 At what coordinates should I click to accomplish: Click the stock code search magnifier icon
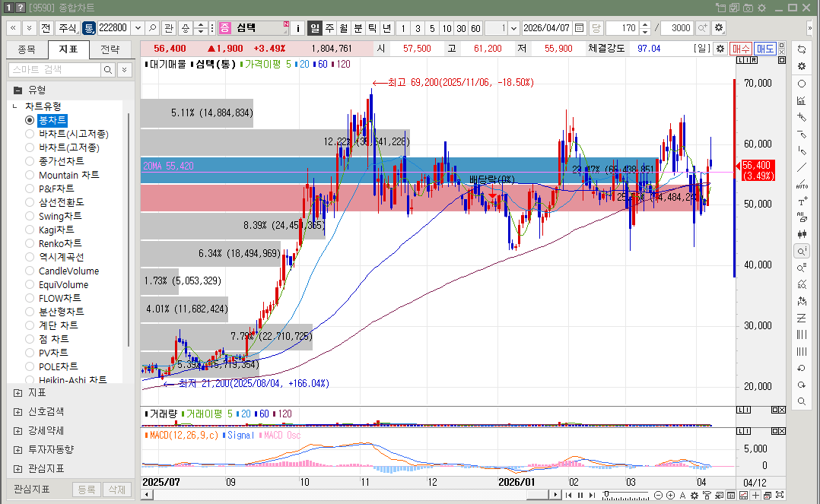point(152,27)
